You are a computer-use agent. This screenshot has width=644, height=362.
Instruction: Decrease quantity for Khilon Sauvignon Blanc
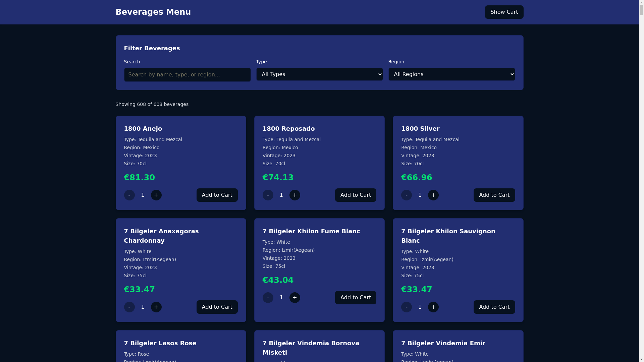click(406, 307)
